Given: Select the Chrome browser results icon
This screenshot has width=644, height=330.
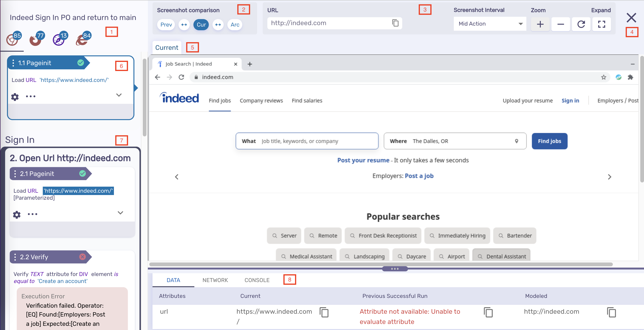Looking at the screenshot, I should tap(12, 40).
